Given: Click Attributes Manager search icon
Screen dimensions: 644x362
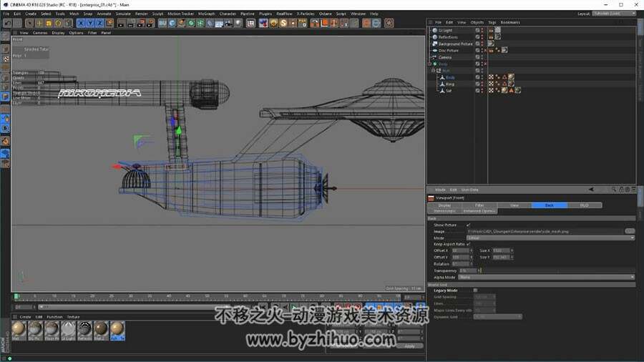Looking at the screenshot, I should [614, 190].
